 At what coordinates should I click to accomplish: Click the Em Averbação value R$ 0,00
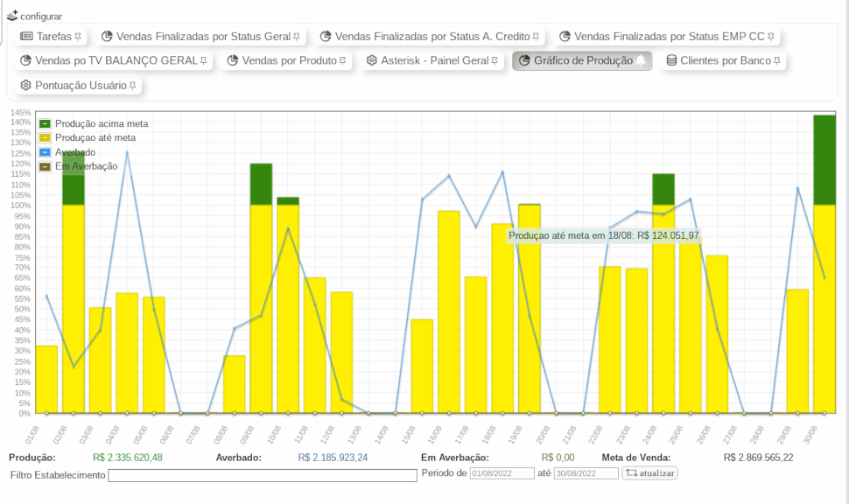(558, 458)
